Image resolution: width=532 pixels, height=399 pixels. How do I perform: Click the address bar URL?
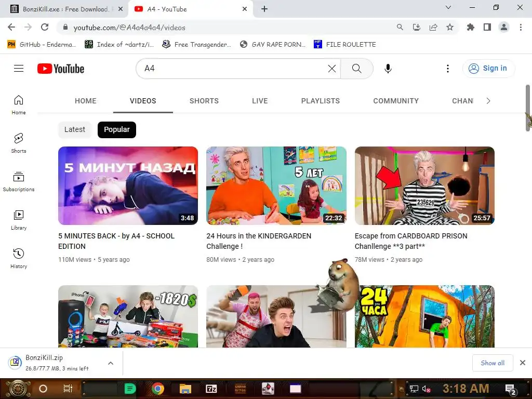tap(129, 28)
